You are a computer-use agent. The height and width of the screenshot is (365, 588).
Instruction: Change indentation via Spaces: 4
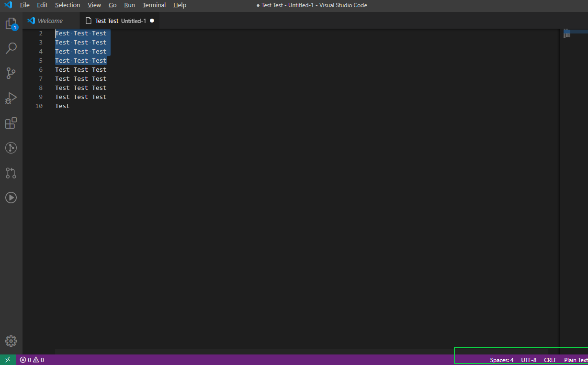[x=501, y=360]
